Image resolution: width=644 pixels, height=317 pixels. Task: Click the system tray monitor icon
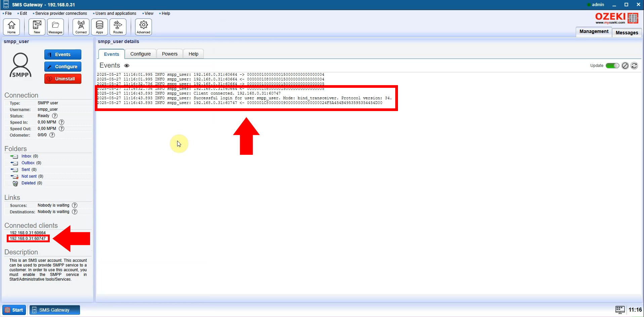620,310
